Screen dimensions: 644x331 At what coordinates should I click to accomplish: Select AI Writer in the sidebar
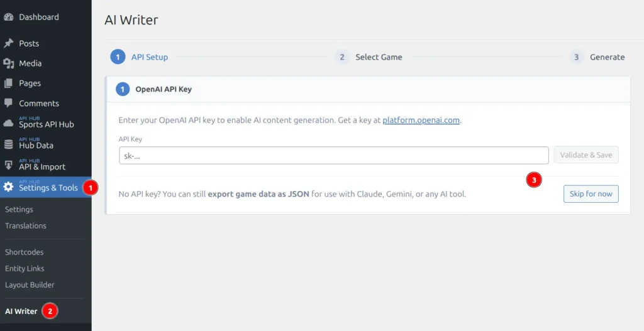21,312
